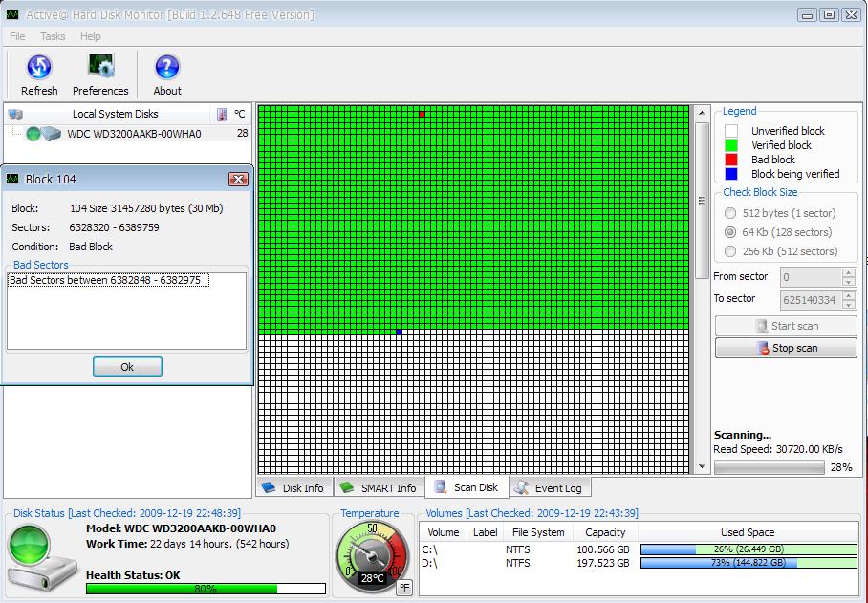868x603 pixels.
Task: Click the app icon in title bar
Action: click(12, 14)
